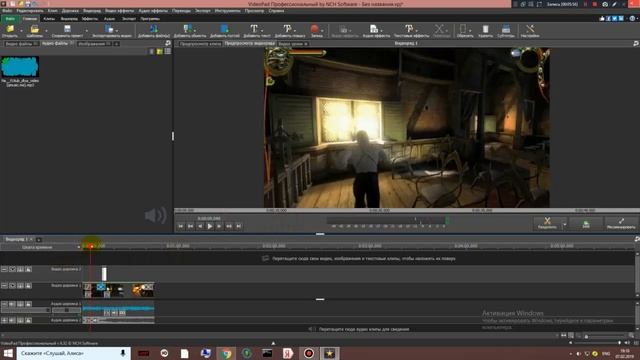Click the Открыть (Open) toolbar icon
The image size is (640, 360).
coord(10,29)
